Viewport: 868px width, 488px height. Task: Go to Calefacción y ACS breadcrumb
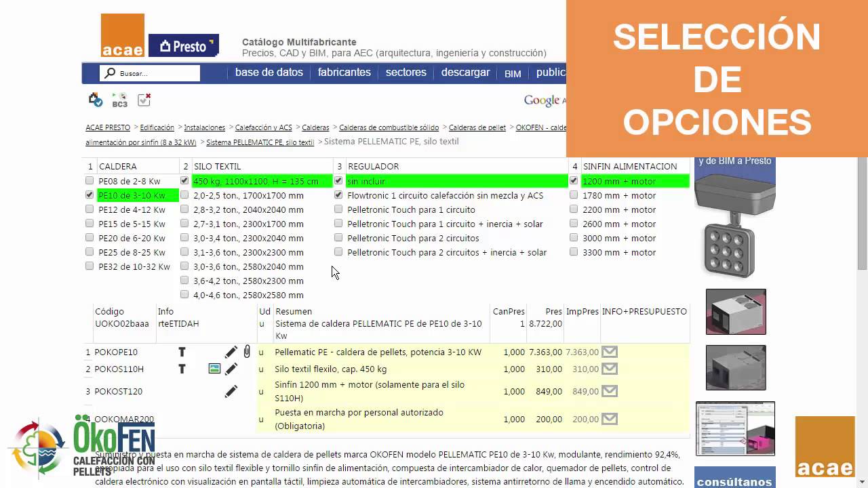pos(264,127)
